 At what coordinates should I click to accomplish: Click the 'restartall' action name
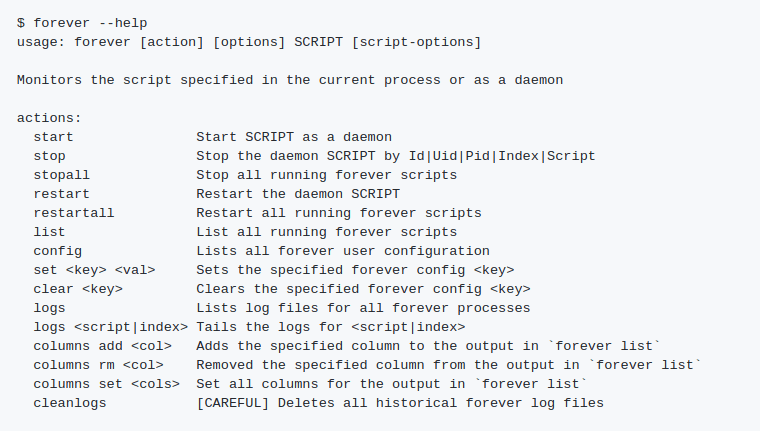click(73, 213)
